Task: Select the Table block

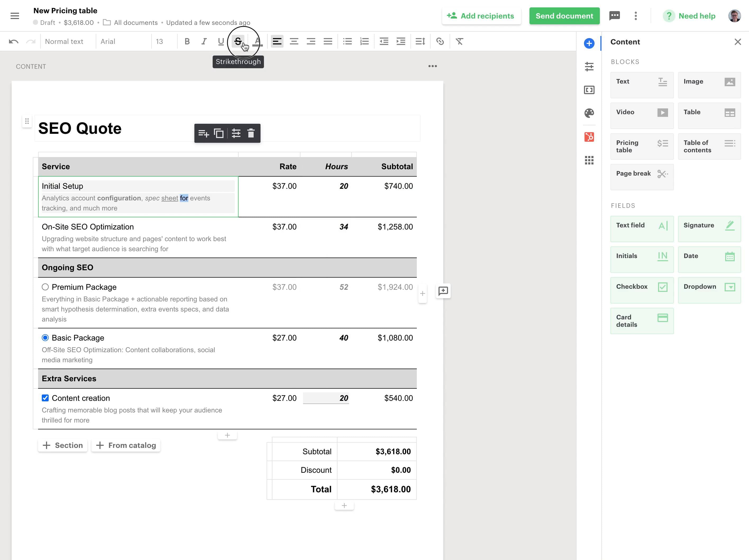Action: 709,116
